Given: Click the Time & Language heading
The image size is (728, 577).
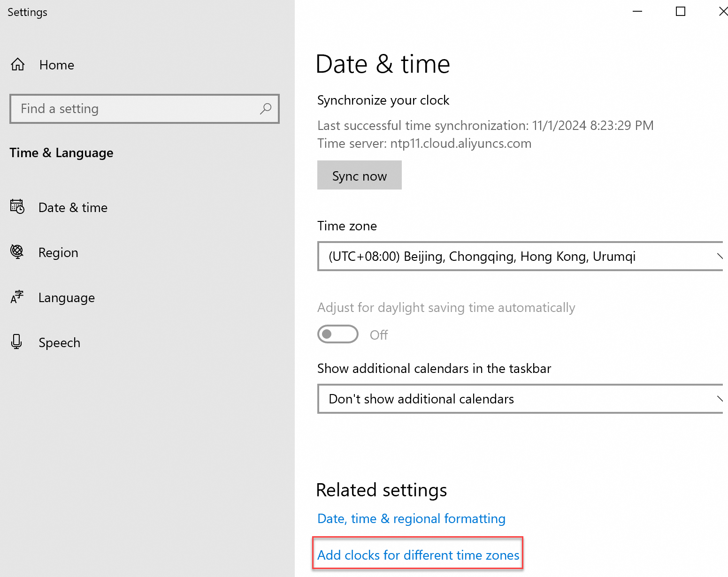Looking at the screenshot, I should click(x=61, y=153).
